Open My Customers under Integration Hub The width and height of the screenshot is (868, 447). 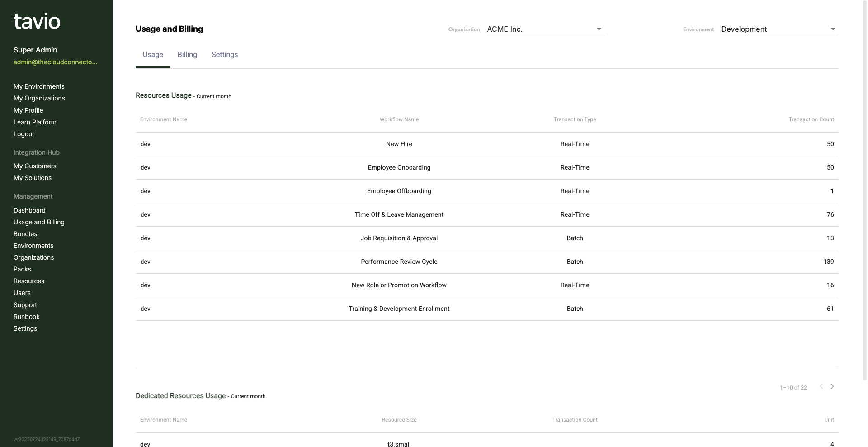tap(35, 166)
